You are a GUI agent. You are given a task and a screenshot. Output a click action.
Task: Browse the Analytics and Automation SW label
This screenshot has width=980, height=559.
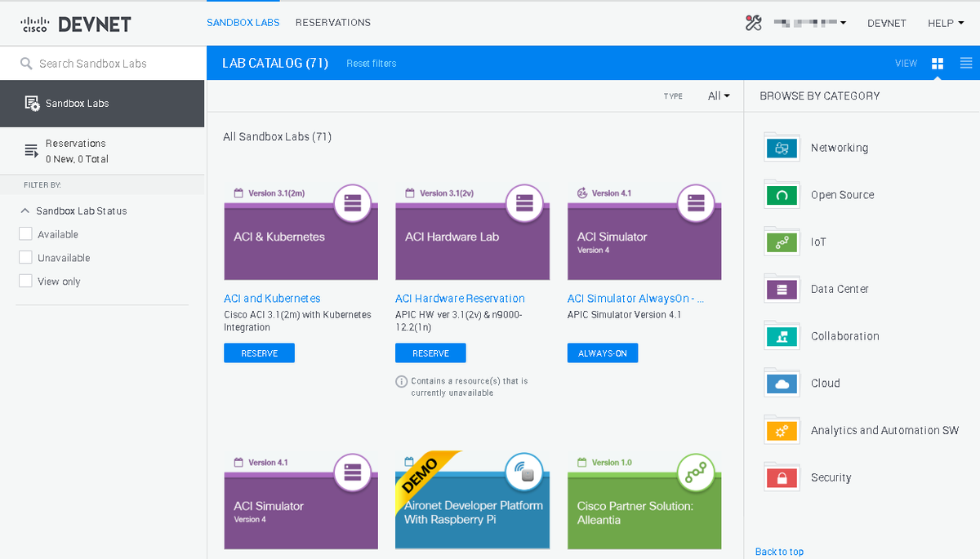click(885, 430)
